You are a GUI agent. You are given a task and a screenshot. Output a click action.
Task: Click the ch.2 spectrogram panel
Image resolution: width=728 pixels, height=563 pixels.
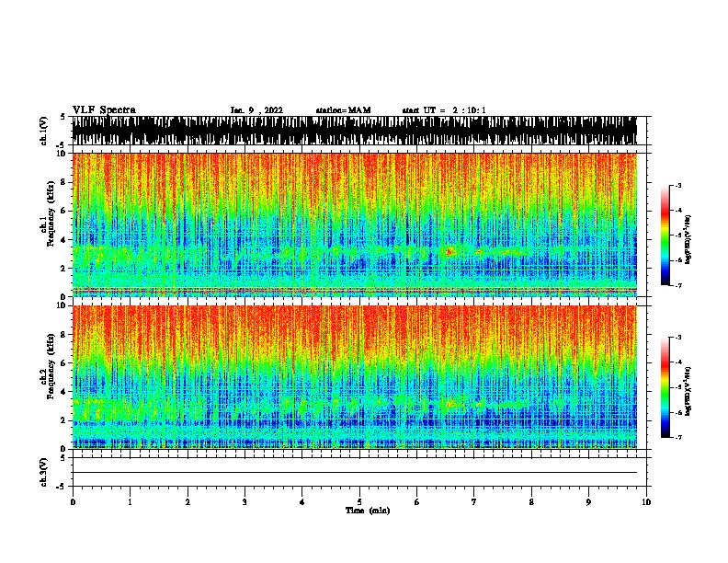pos(355,377)
